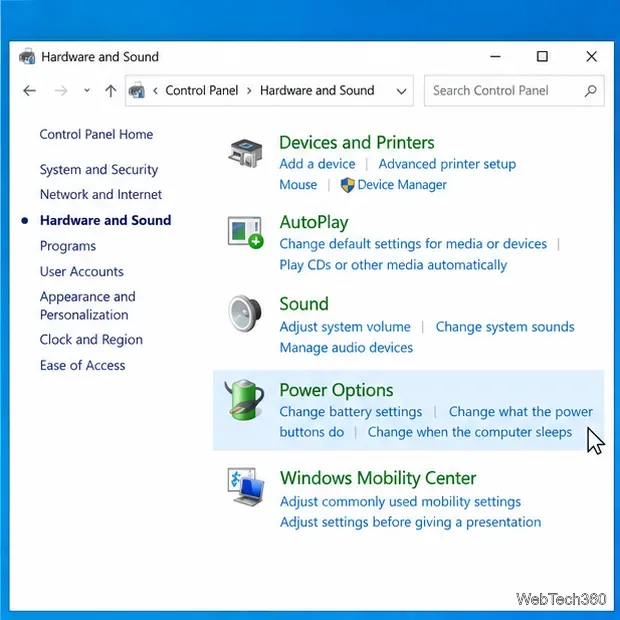The width and height of the screenshot is (620, 620).
Task: Open User Accounts category
Action: tap(81, 272)
